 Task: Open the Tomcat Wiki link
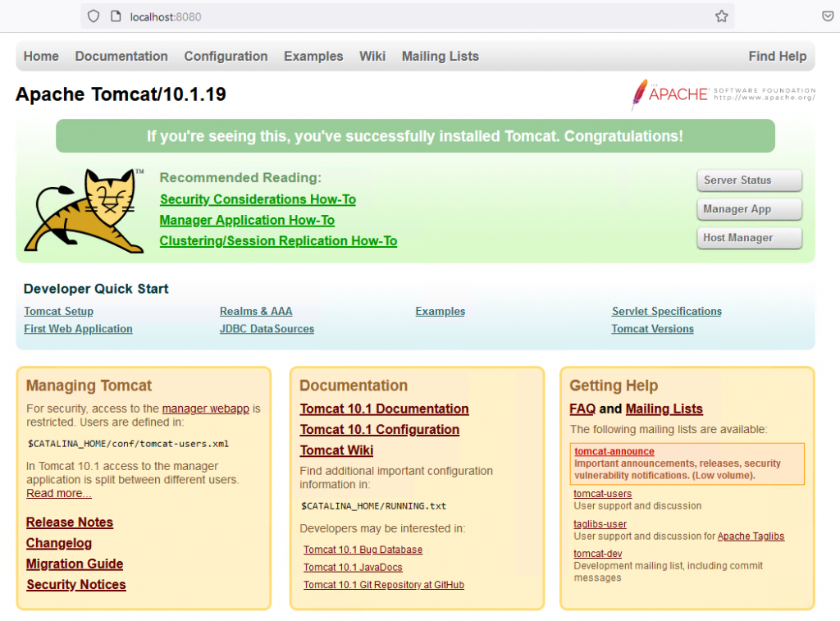[336, 450]
